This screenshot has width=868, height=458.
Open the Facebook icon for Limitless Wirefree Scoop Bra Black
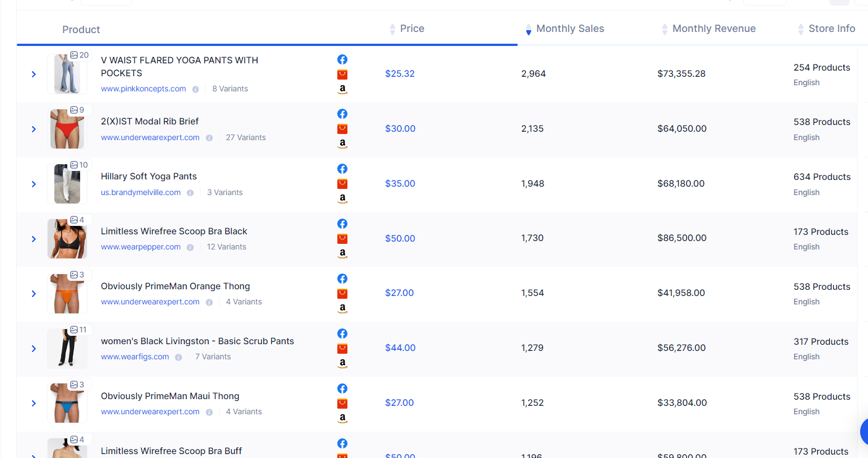[x=342, y=224]
